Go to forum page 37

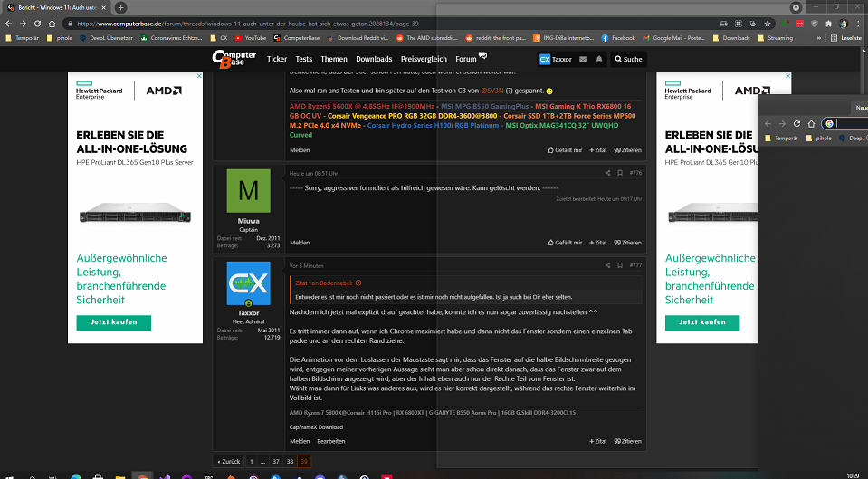click(x=276, y=461)
